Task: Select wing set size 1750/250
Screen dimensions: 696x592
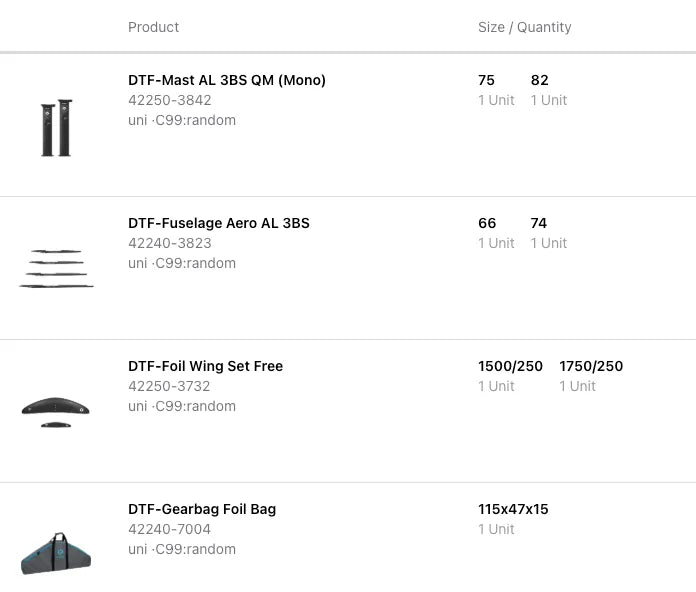Action: click(591, 366)
